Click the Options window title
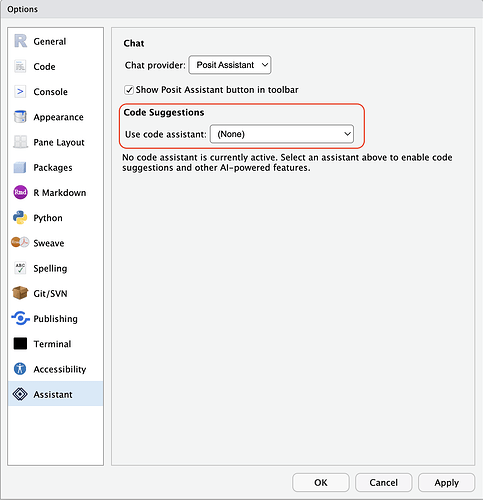The height and width of the screenshot is (500, 483). point(22,9)
